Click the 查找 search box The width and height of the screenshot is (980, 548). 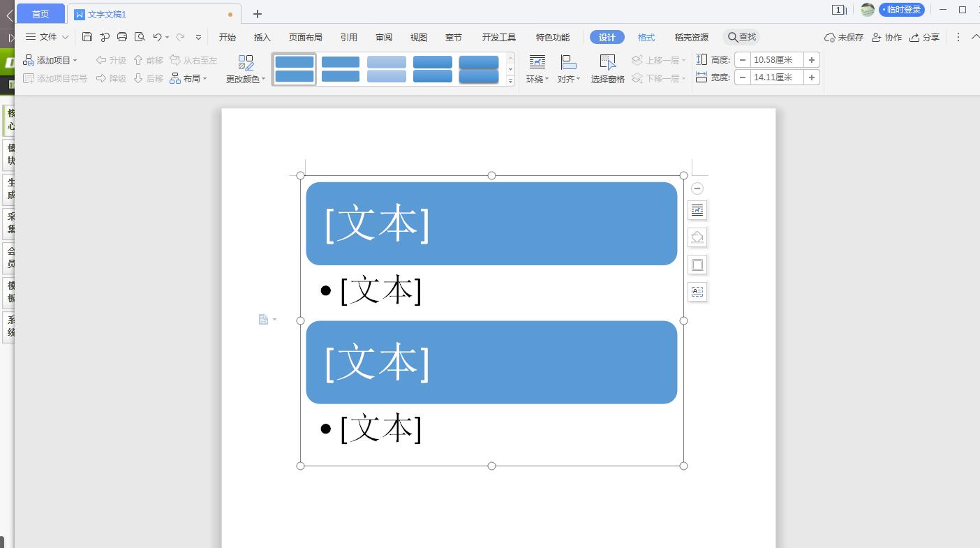742,37
